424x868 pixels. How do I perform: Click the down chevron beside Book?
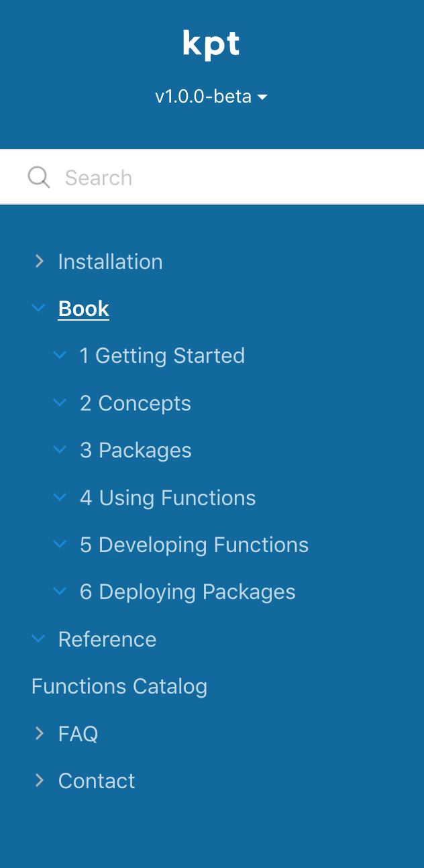click(38, 308)
